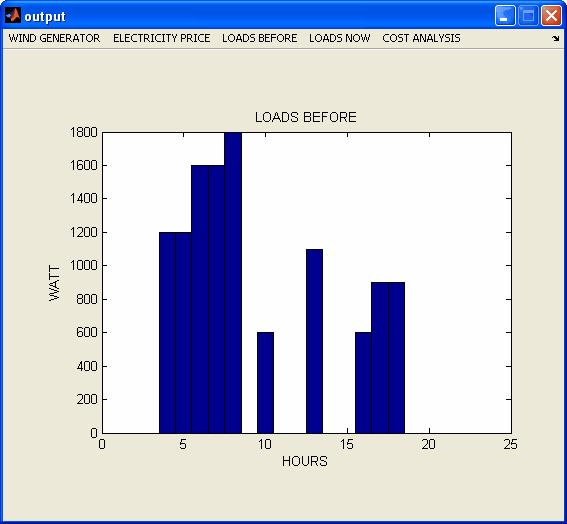Click the WATT y-axis label
Screen dimensions: 567x524
click(54, 283)
